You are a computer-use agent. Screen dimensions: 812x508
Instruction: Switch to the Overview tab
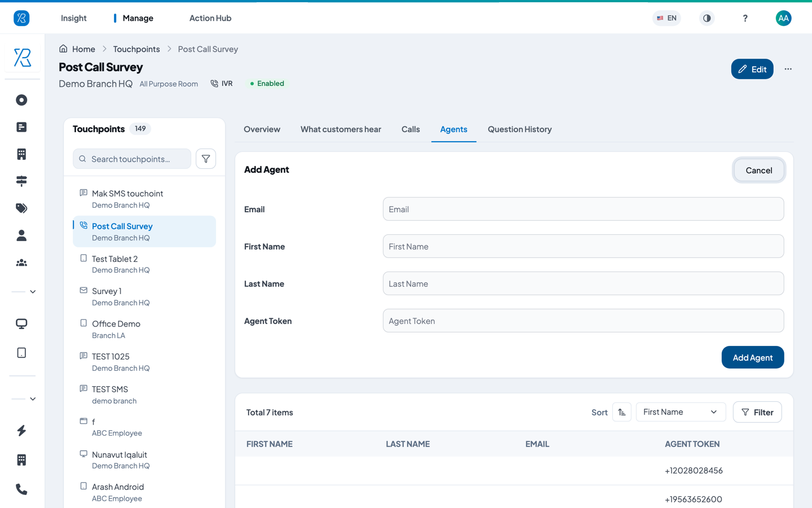click(x=262, y=129)
